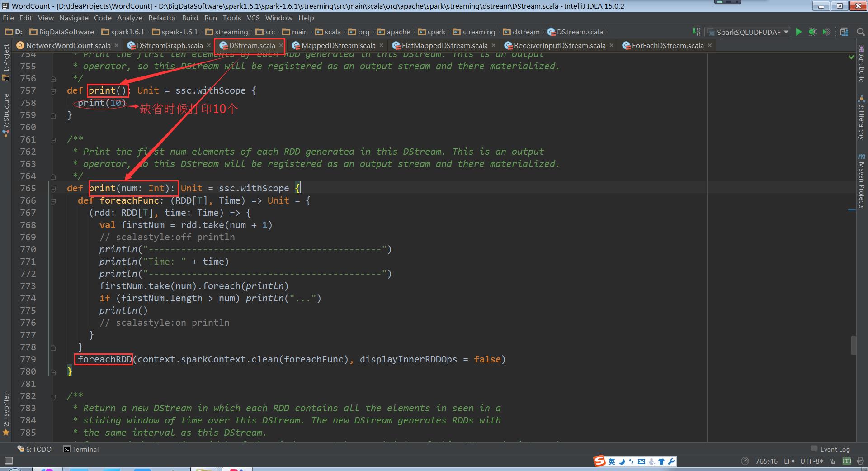Switch to NetworkWordCount.scala tab

pyautogui.click(x=68, y=45)
